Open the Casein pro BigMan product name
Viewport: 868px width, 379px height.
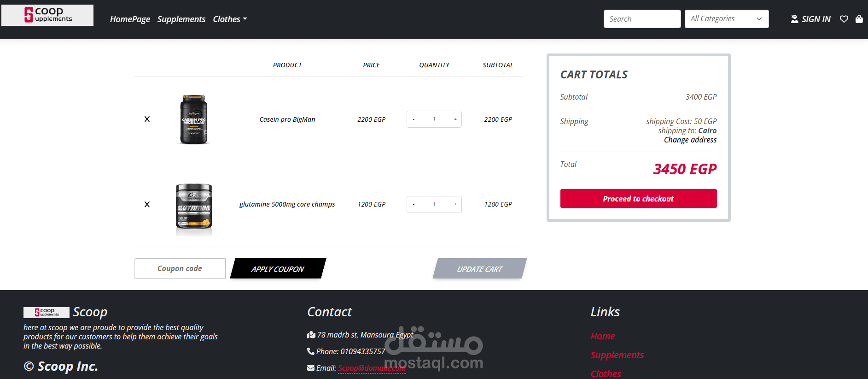click(x=287, y=119)
